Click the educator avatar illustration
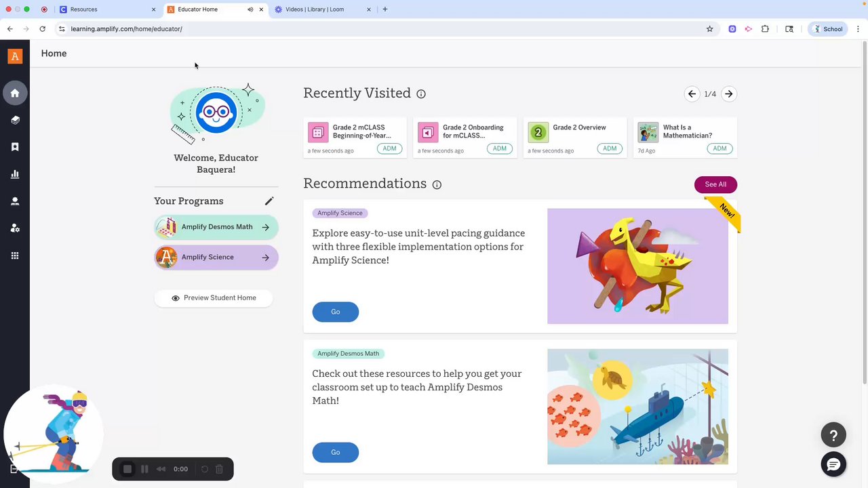This screenshot has height=488, width=868. point(216,113)
